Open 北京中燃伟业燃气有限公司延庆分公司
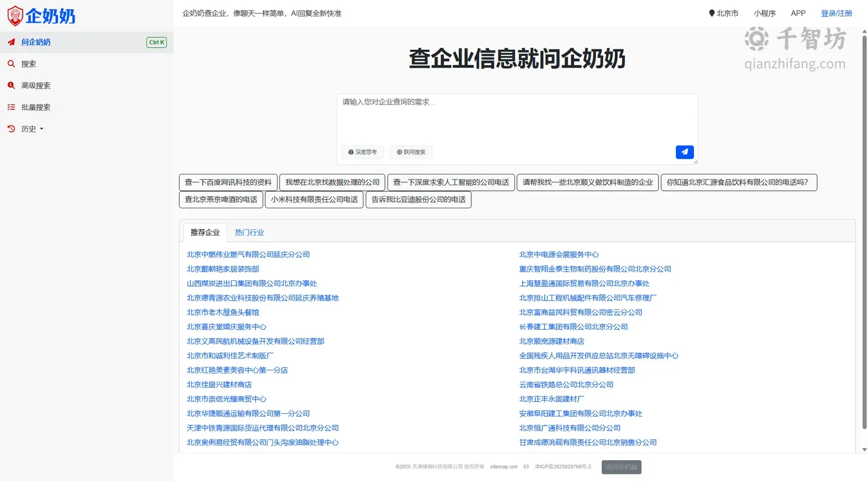Screen dimensions: 868x481 point(248,255)
